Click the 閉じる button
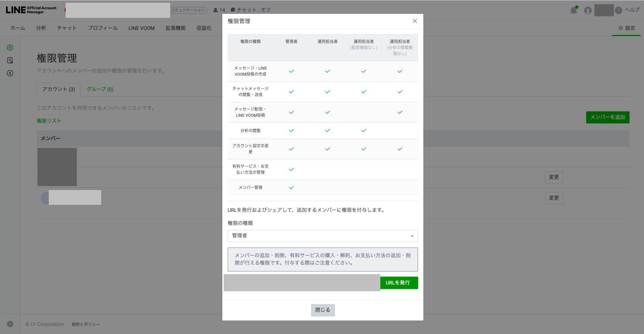The image size is (644, 334). 323,310
